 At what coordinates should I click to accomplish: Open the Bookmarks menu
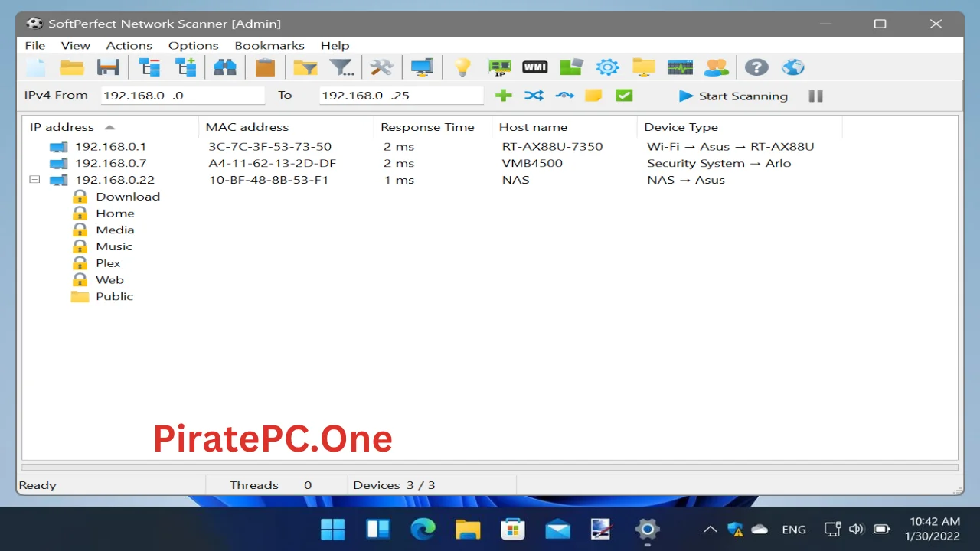click(x=269, y=45)
